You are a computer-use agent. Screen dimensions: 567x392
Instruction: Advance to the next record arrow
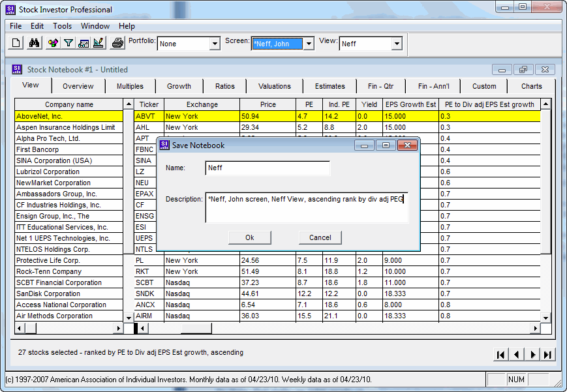(532, 355)
